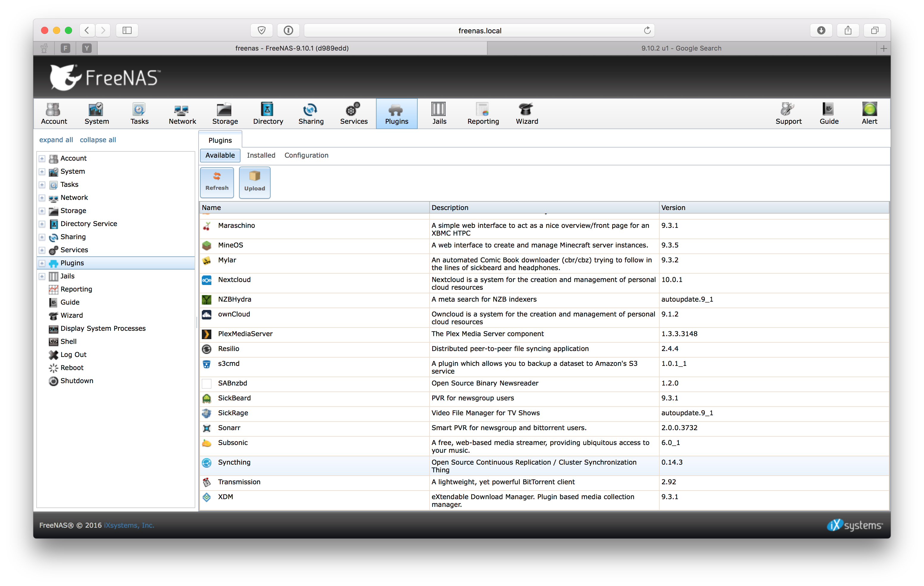Click collapse all in sidebar

click(x=98, y=140)
